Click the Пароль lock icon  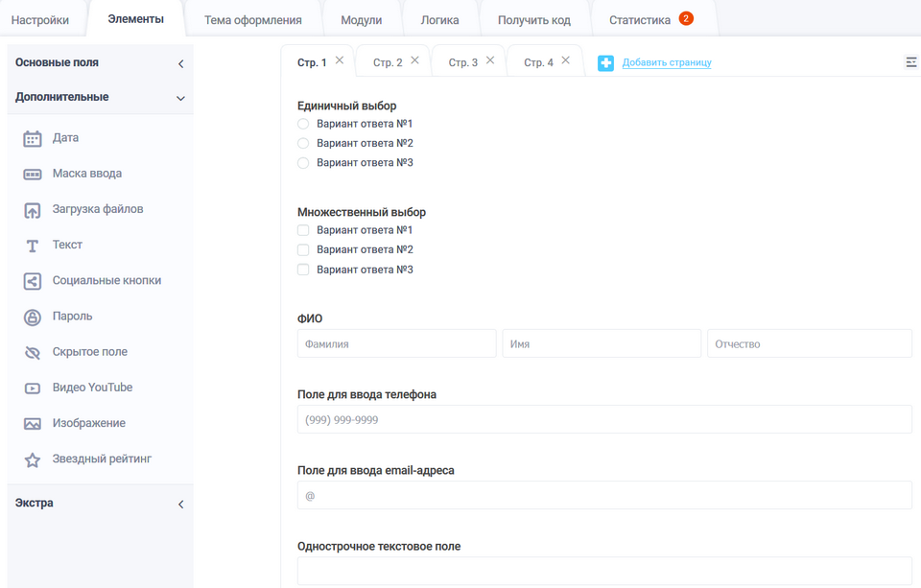(x=33, y=317)
